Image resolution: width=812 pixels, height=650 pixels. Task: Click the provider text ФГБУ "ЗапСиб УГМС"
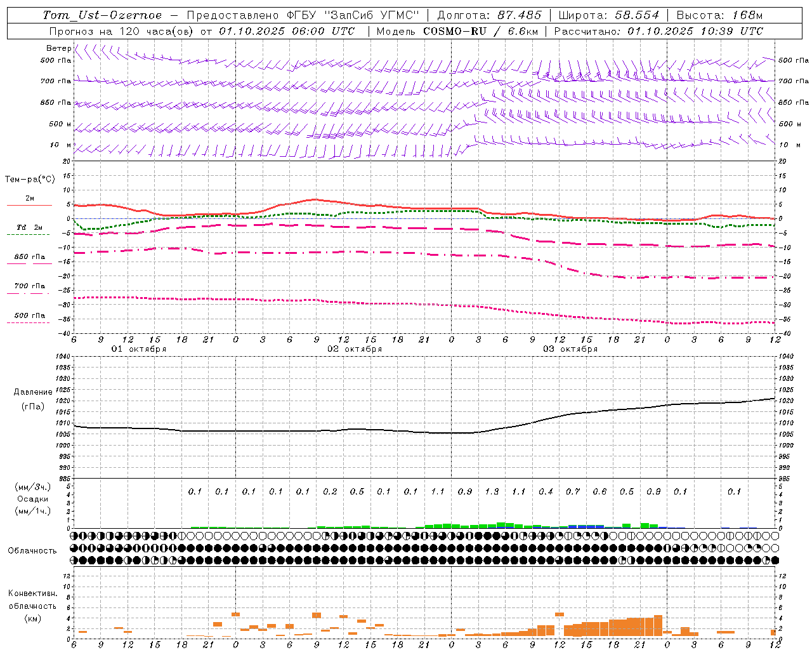tap(352, 15)
